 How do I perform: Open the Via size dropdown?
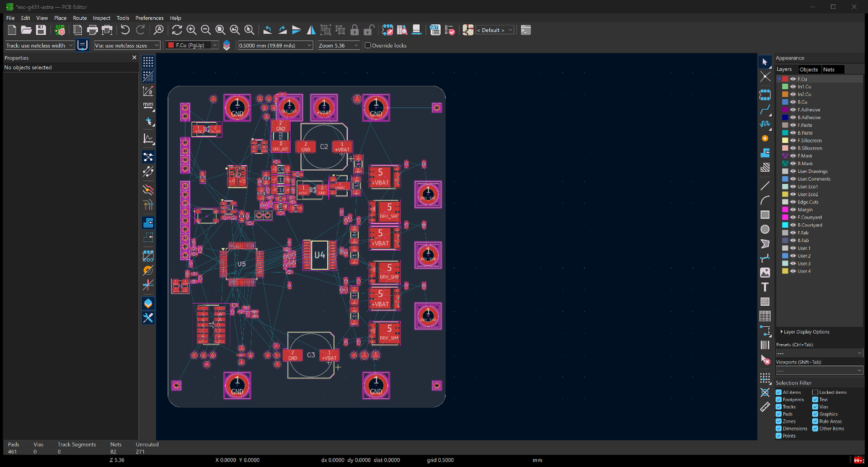tap(126, 45)
